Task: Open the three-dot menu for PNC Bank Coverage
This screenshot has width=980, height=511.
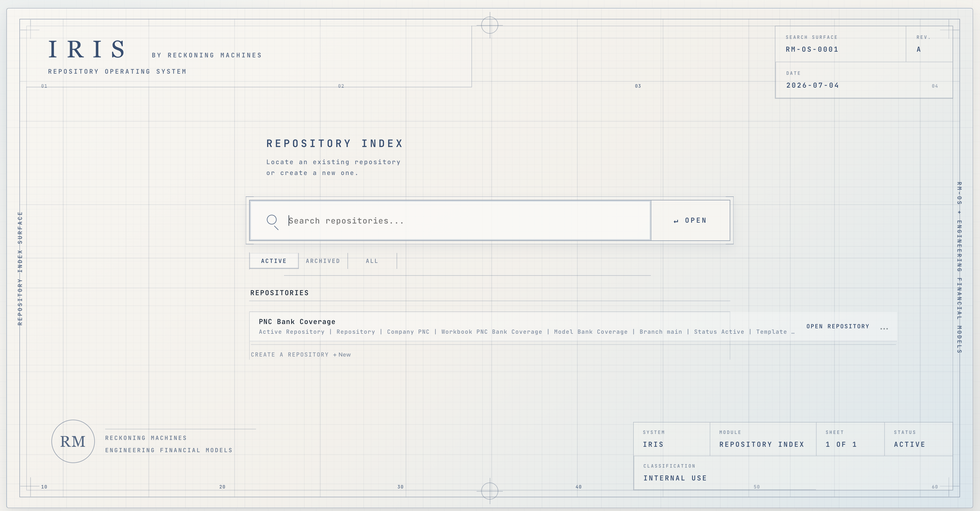Action: (884, 329)
